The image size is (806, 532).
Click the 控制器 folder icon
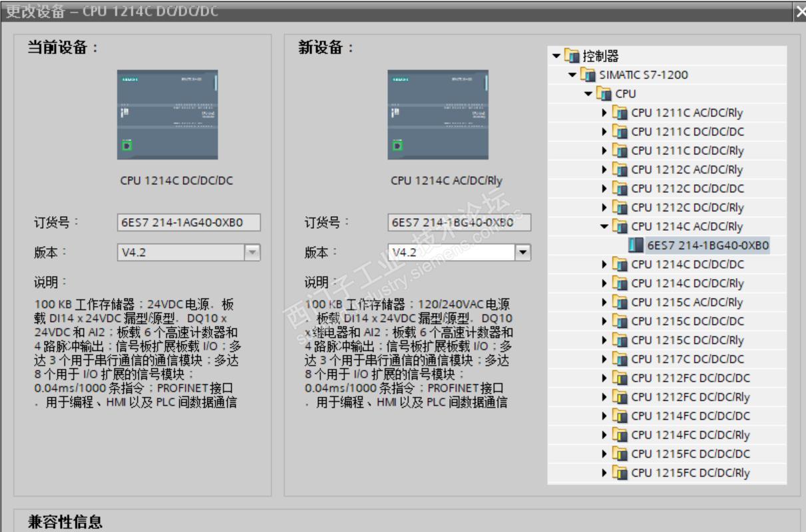pos(571,56)
